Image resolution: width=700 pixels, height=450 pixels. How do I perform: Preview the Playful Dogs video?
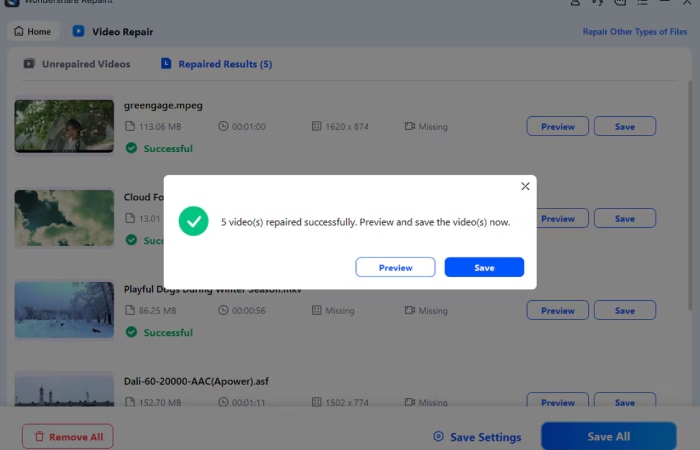558,310
